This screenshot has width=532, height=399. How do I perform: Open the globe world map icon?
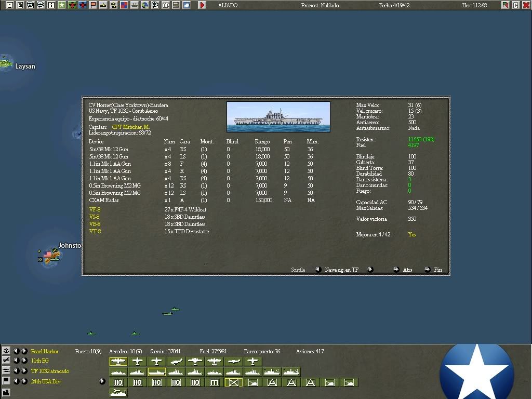(145, 5)
